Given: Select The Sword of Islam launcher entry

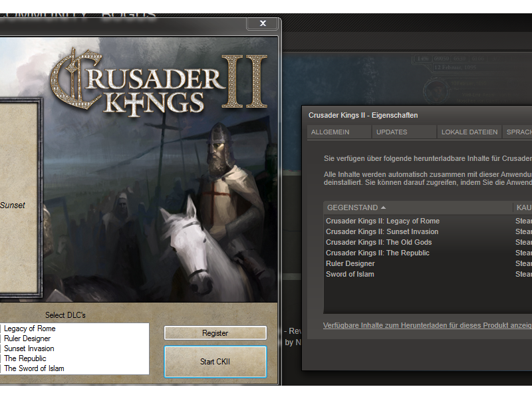Looking at the screenshot, I should (x=35, y=368).
